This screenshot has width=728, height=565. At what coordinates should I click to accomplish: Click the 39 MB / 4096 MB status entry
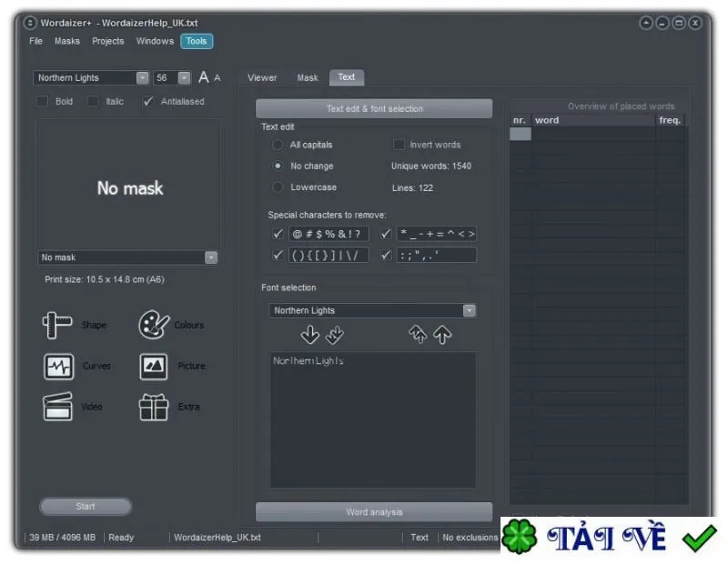pyautogui.click(x=62, y=537)
